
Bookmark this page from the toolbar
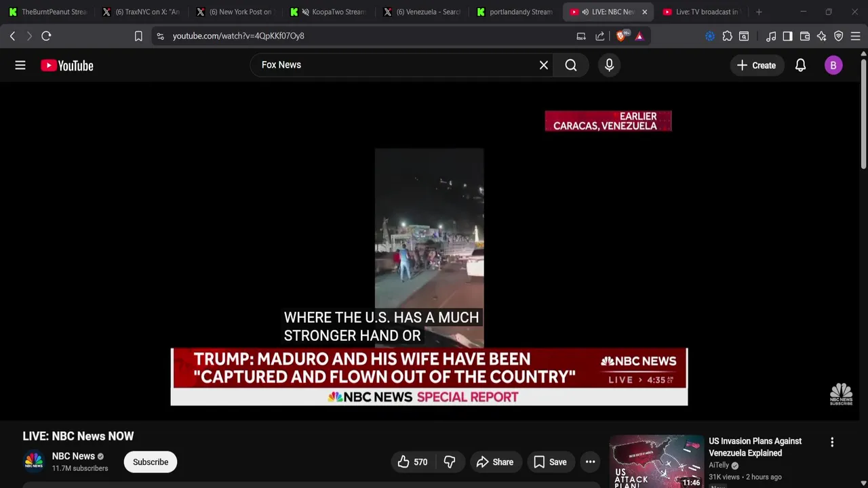pyautogui.click(x=138, y=36)
